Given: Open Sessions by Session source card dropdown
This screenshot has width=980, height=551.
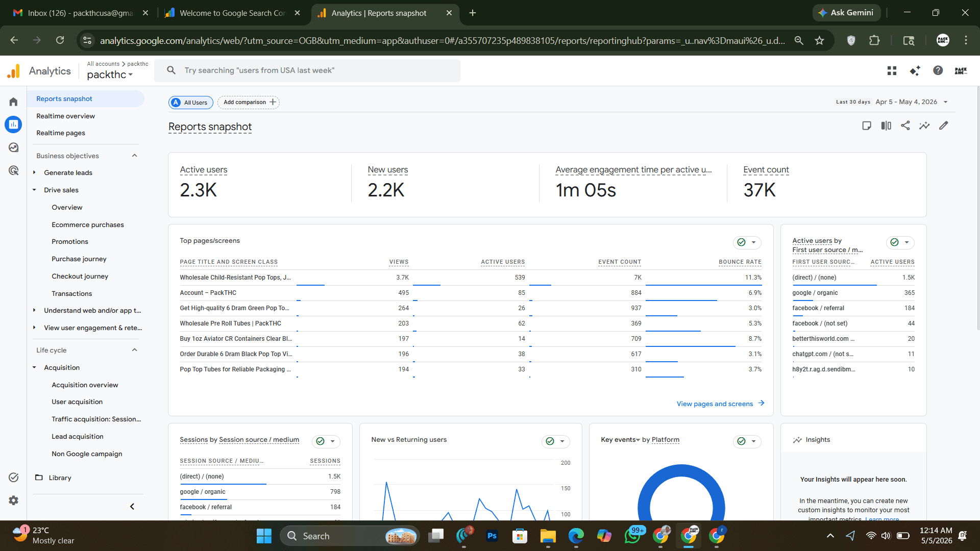Looking at the screenshot, I should click(326, 441).
